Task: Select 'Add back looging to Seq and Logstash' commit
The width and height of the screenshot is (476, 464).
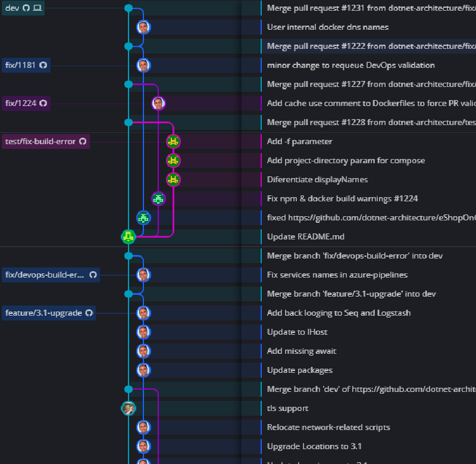Action: coord(339,313)
